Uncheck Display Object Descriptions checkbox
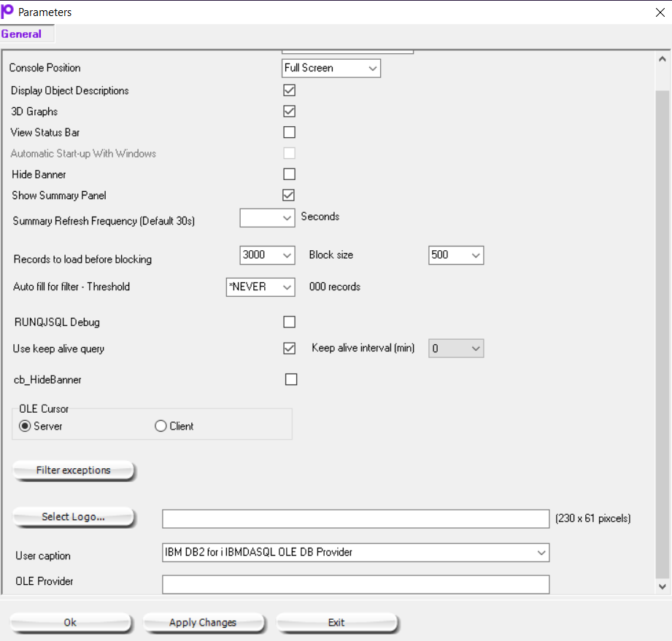The image size is (672, 641). click(x=289, y=90)
